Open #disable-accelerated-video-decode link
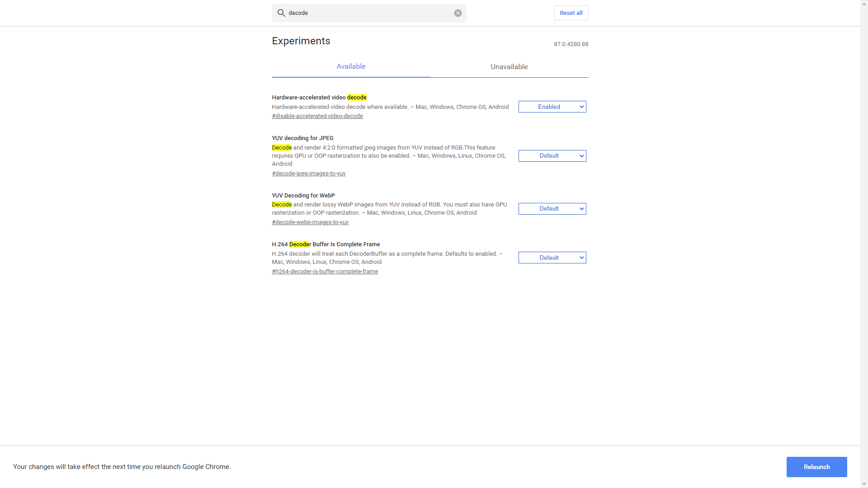This screenshot has height=488, width=868. click(317, 116)
